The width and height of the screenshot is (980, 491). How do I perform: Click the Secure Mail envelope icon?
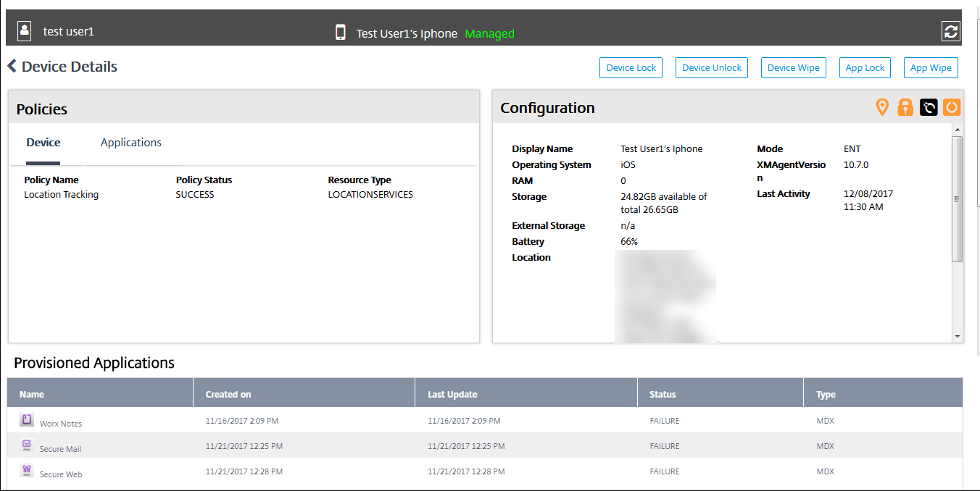coord(27,445)
